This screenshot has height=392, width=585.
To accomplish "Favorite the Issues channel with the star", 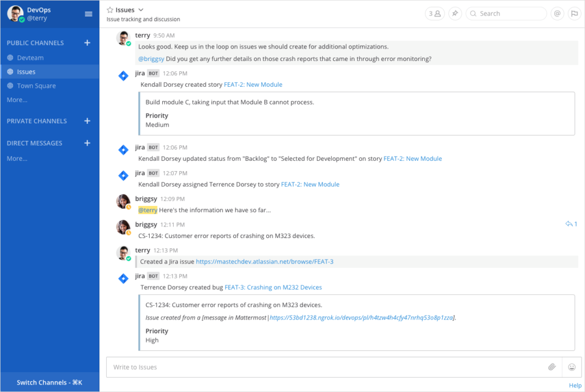I will point(110,10).
